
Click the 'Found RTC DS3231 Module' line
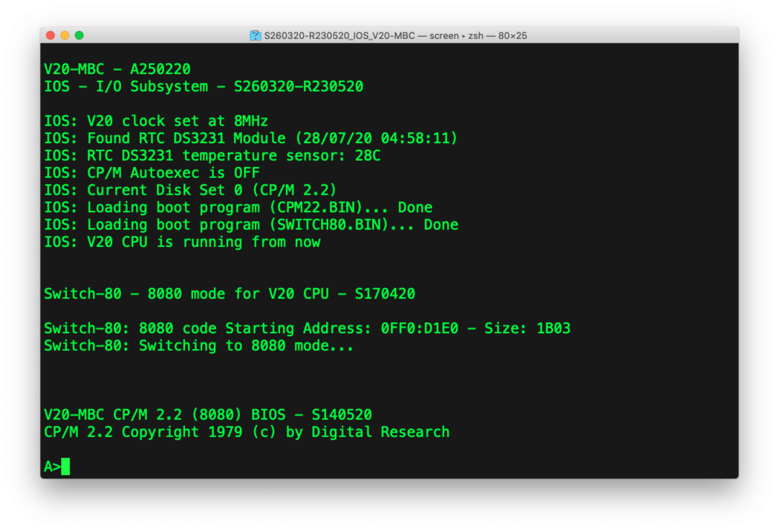251,138
